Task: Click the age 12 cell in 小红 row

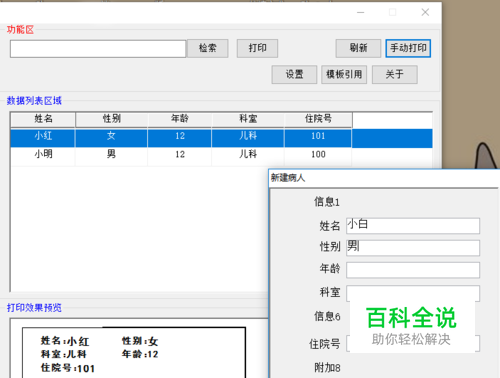Action: tap(180, 138)
